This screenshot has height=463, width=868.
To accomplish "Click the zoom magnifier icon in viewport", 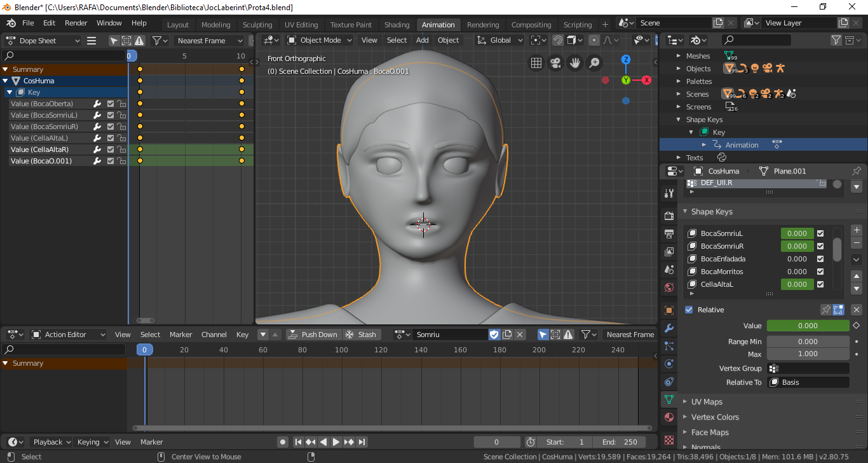I will [x=595, y=63].
